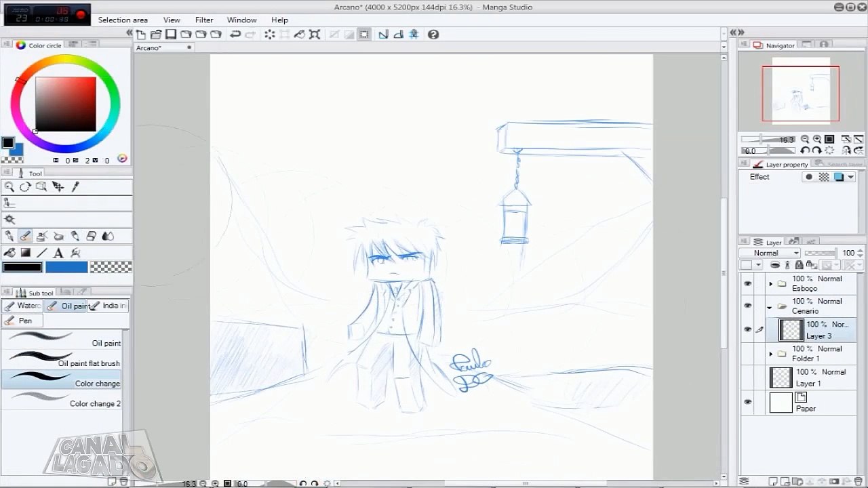
Task: Open the Color circle palette menu
Action: coord(7,45)
